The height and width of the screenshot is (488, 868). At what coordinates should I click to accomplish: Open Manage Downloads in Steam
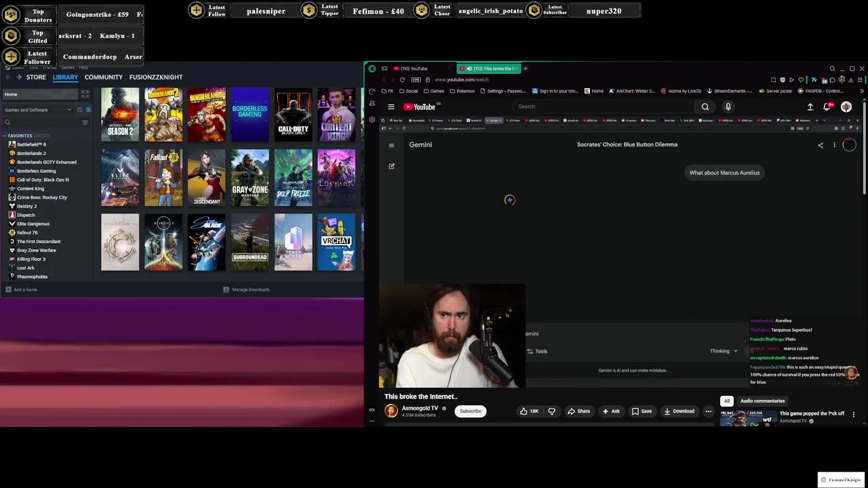[247, 289]
